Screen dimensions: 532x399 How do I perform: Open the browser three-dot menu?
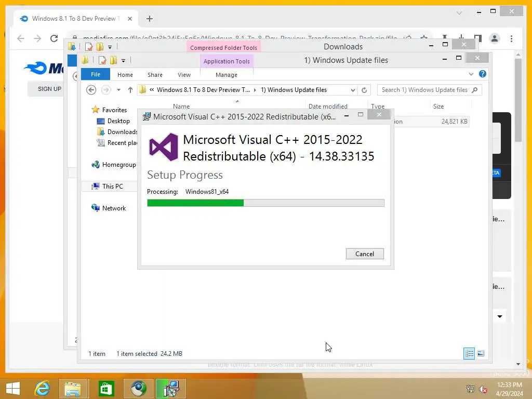[511, 38]
